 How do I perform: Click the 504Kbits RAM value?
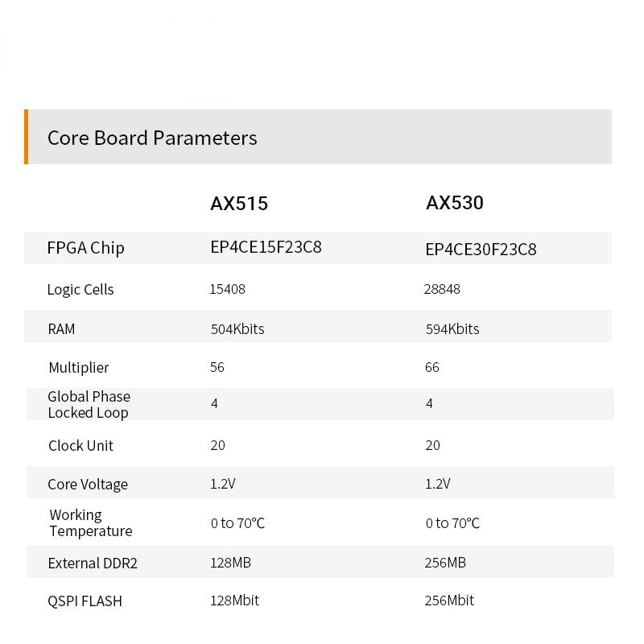pos(237,328)
